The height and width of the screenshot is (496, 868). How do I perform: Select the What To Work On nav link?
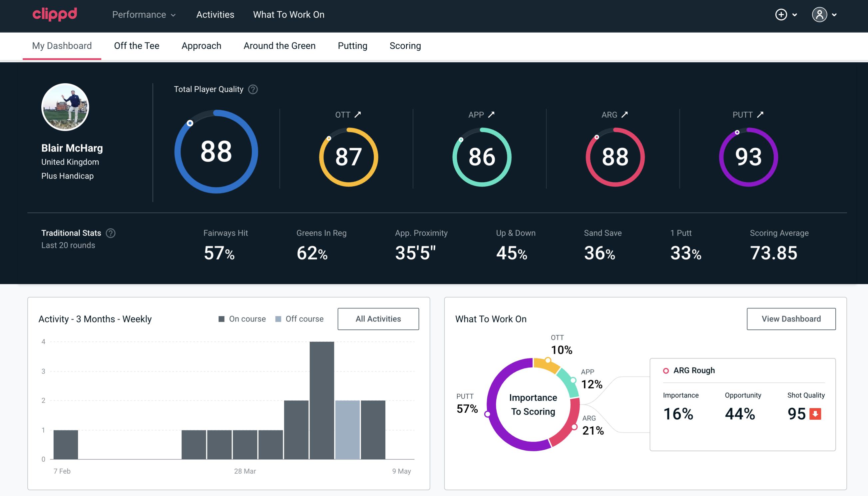click(288, 15)
